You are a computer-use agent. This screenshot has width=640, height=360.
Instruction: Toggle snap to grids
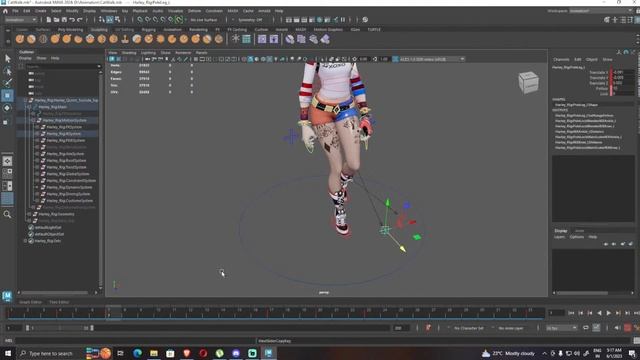140,20
